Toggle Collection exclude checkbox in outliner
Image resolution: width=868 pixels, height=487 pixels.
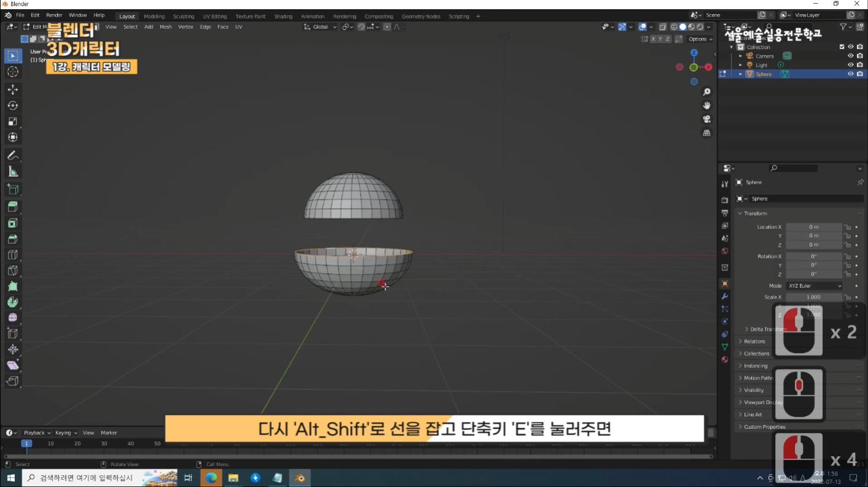point(842,47)
